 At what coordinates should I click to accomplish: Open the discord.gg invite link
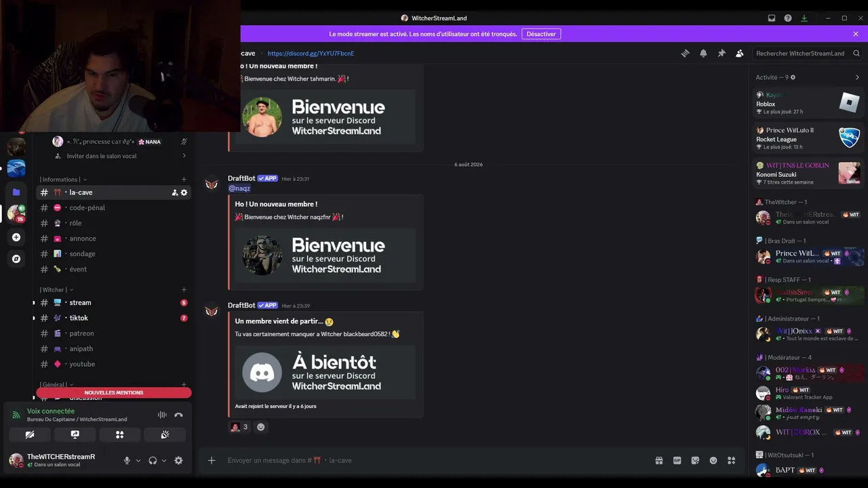pyautogui.click(x=311, y=54)
